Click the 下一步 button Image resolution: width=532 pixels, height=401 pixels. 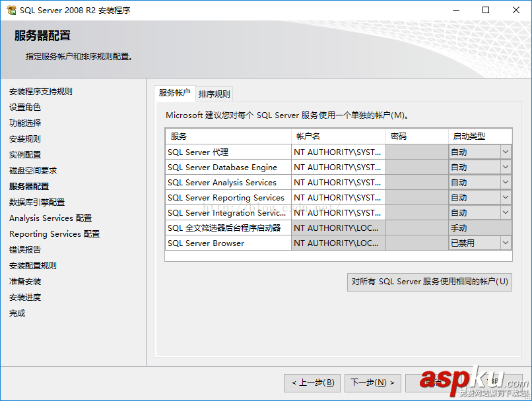pyautogui.click(x=372, y=383)
